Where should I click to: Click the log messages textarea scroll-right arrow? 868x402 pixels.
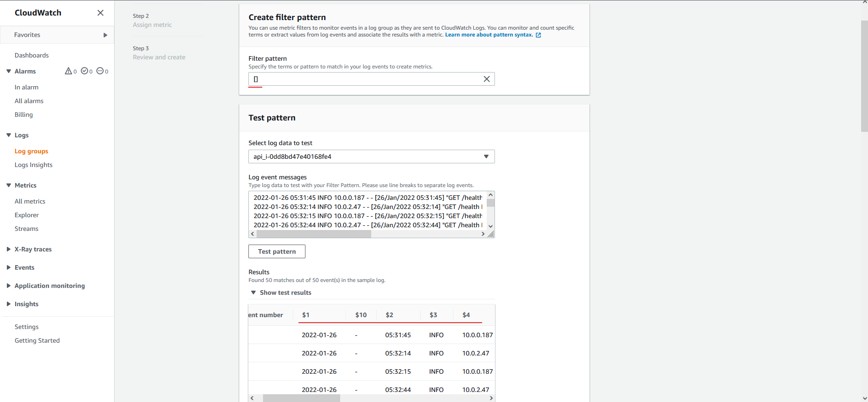(483, 234)
